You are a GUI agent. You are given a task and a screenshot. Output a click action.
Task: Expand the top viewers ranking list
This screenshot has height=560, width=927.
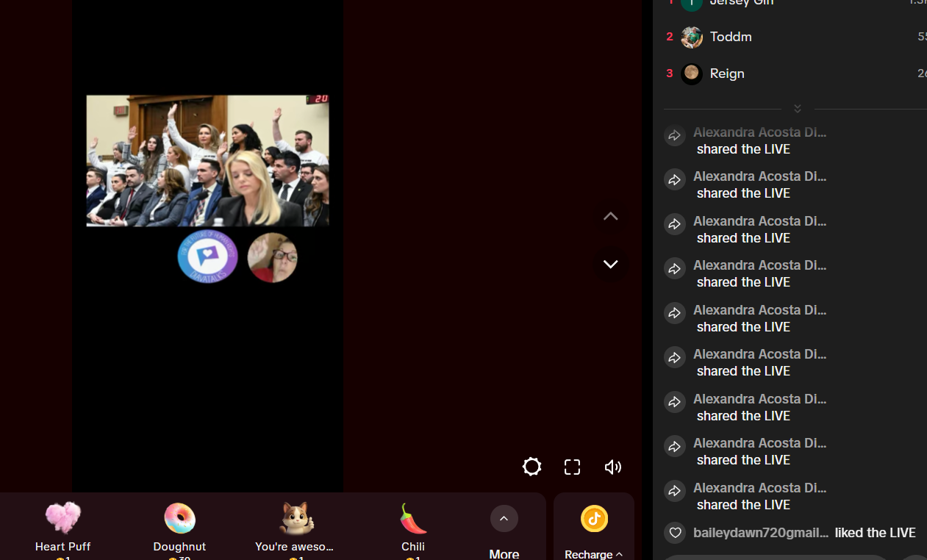click(798, 109)
